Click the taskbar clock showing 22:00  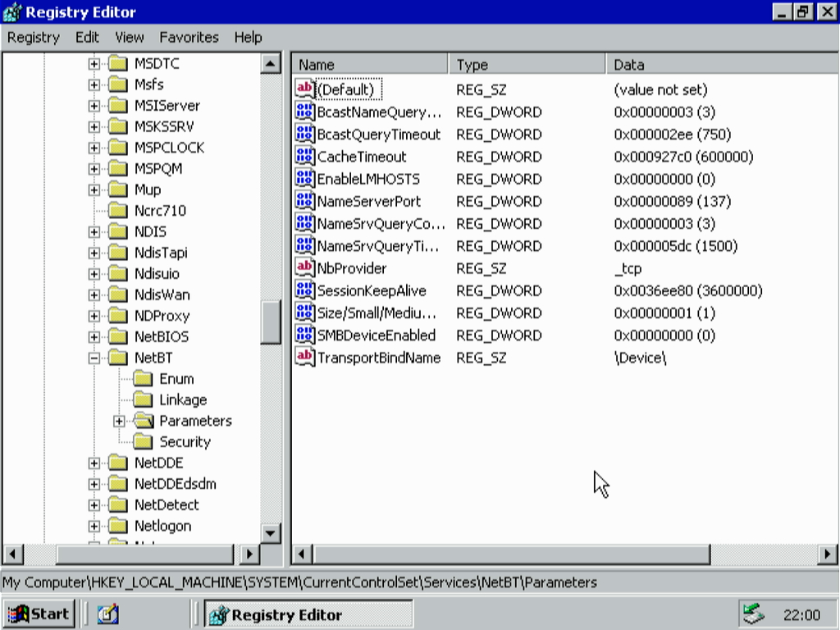tap(801, 614)
